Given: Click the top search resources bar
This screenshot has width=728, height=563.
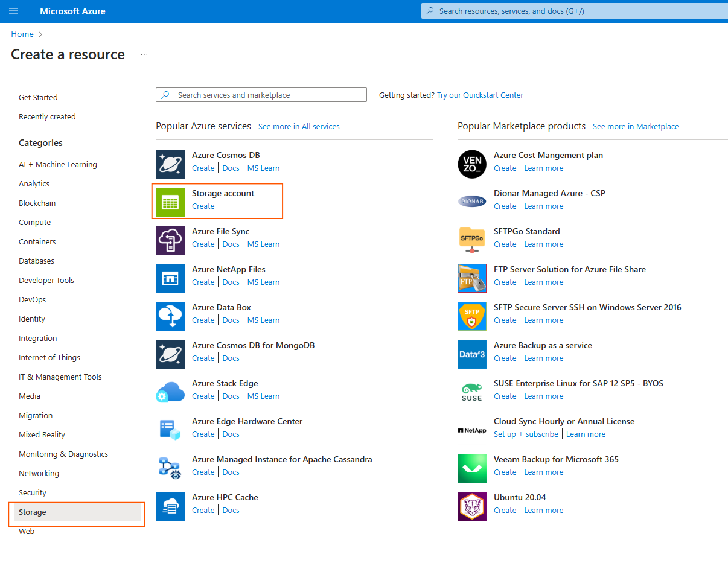Looking at the screenshot, I should [573, 11].
